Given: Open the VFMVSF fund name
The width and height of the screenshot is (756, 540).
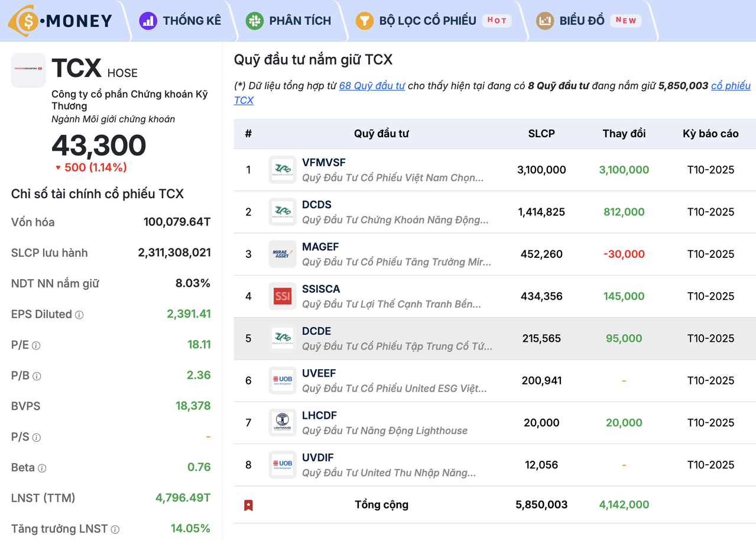Looking at the screenshot, I should point(324,163).
